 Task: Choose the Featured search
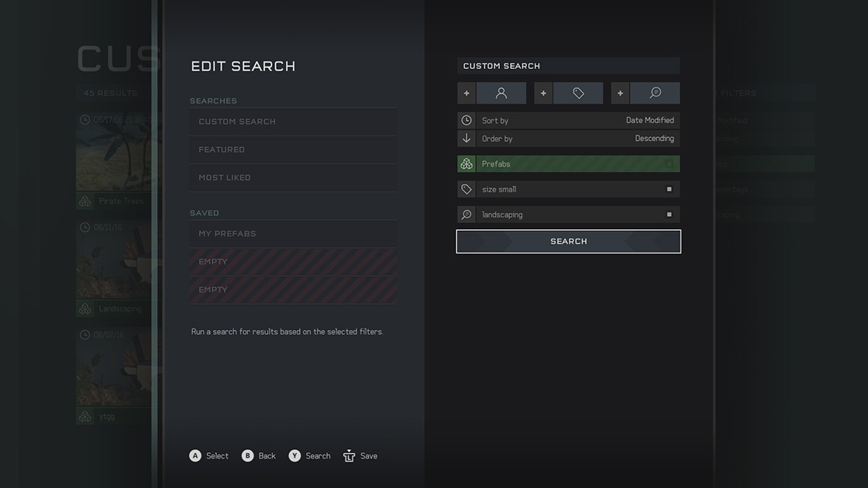coord(293,149)
